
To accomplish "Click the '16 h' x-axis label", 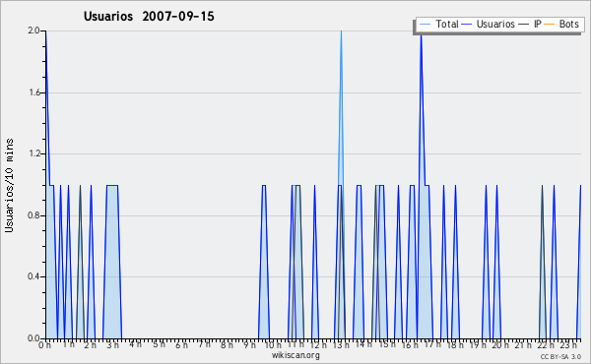I will pos(410,344).
